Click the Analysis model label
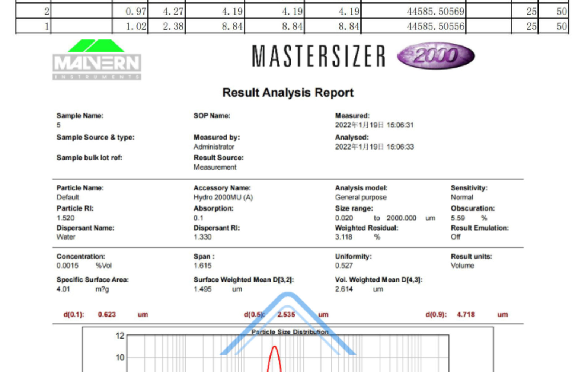Screen dimensions: 588x372 pos(361,188)
